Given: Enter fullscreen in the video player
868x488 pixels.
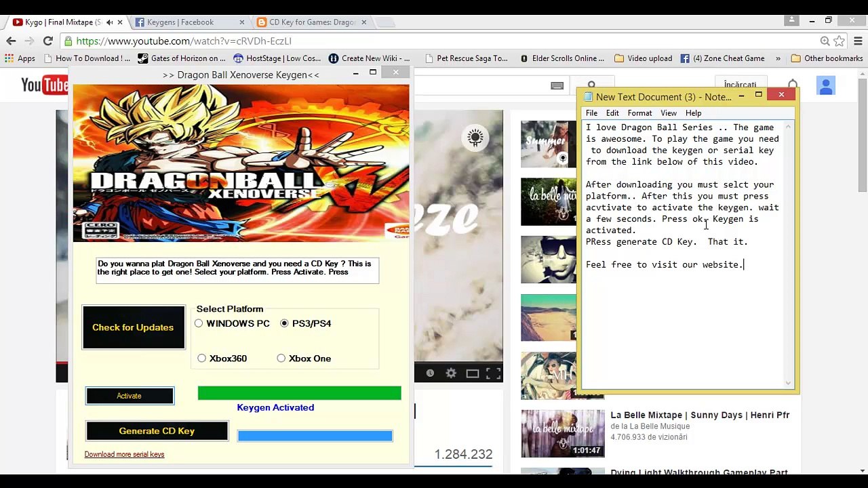Looking at the screenshot, I should [x=493, y=373].
